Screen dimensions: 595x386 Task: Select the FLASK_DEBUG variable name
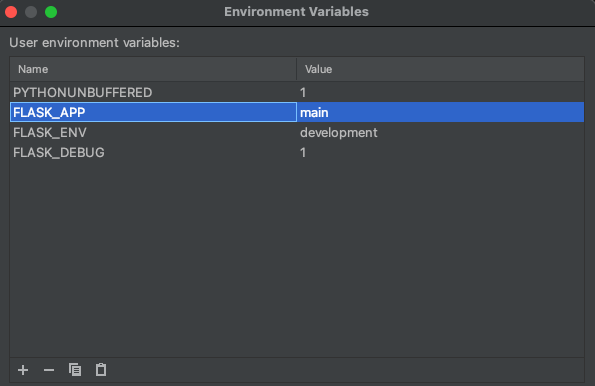tap(59, 153)
